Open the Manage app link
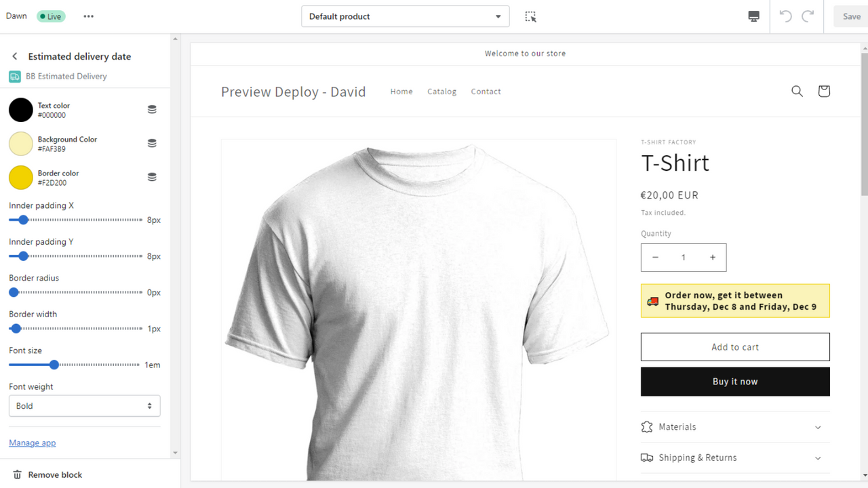Screen dimensions: 868x488 (32, 442)
